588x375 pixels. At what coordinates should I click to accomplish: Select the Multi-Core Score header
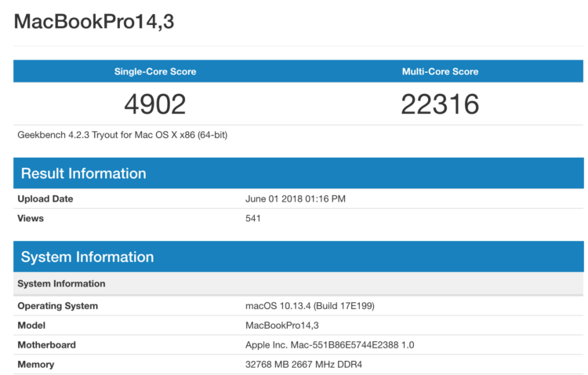tap(440, 71)
